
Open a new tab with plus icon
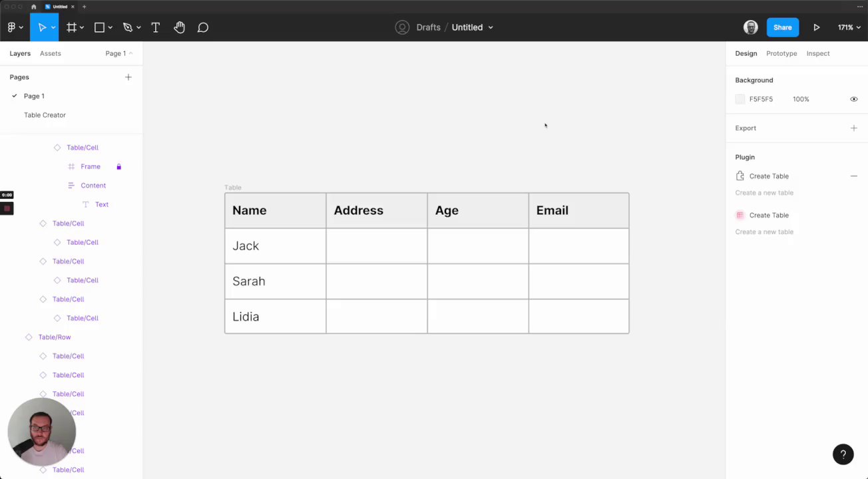(x=84, y=7)
